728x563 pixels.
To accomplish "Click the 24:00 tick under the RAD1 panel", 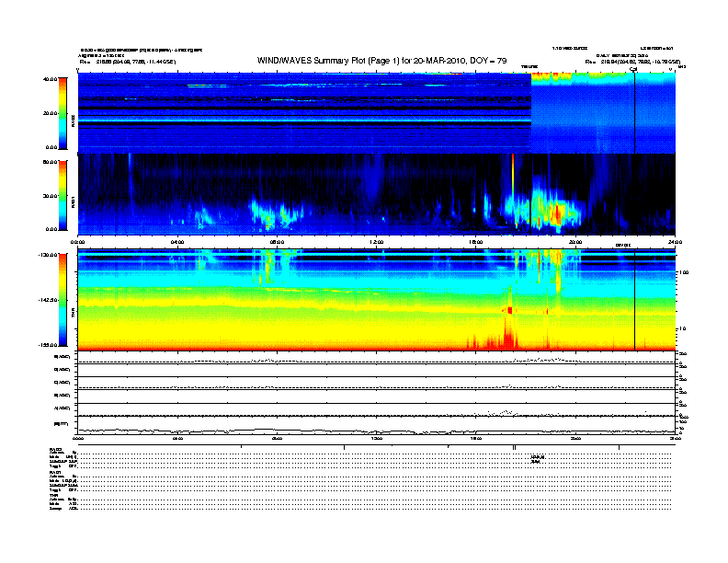I will [675, 242].
